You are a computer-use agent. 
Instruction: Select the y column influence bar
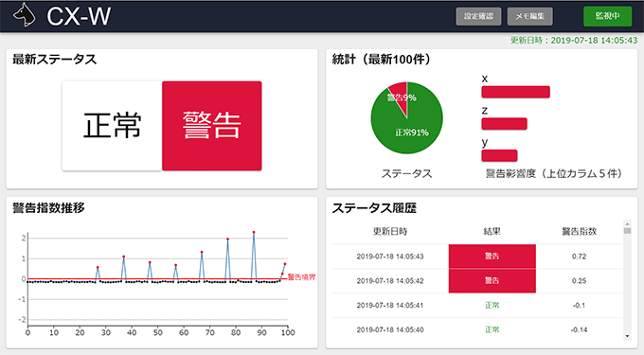[x=499, y=155]
